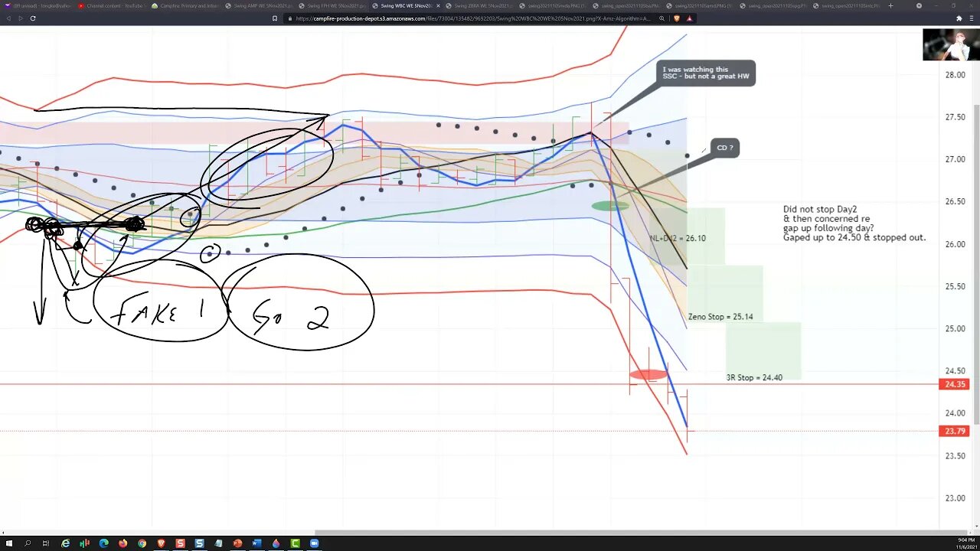Viewport: 980px width, 551px height.
Task: Launch Microsoft Edge from the taskbar
Action: click(x=104, y=543)
